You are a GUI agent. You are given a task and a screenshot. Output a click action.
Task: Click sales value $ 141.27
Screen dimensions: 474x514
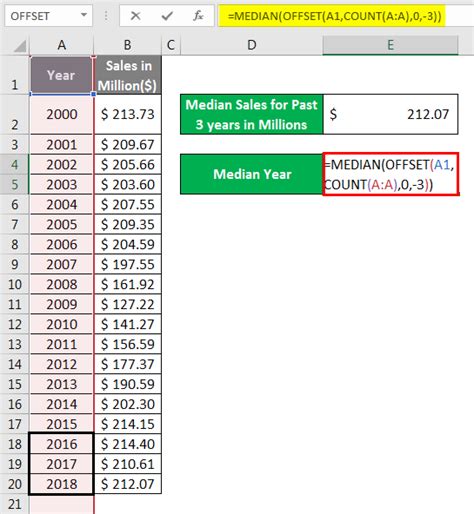point(128,324)
